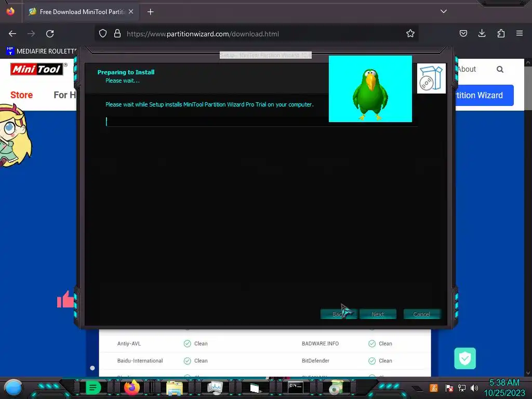The image size is (532, 399).
Task: Open the network status tray icon
Action: tap(462, 388)
